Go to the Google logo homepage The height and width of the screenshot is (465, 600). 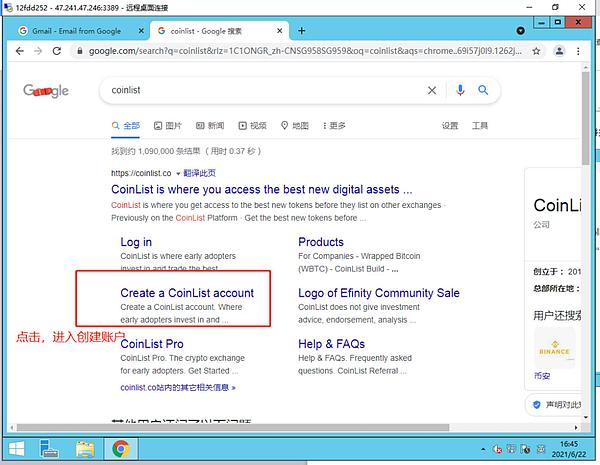tap(46, 91)
